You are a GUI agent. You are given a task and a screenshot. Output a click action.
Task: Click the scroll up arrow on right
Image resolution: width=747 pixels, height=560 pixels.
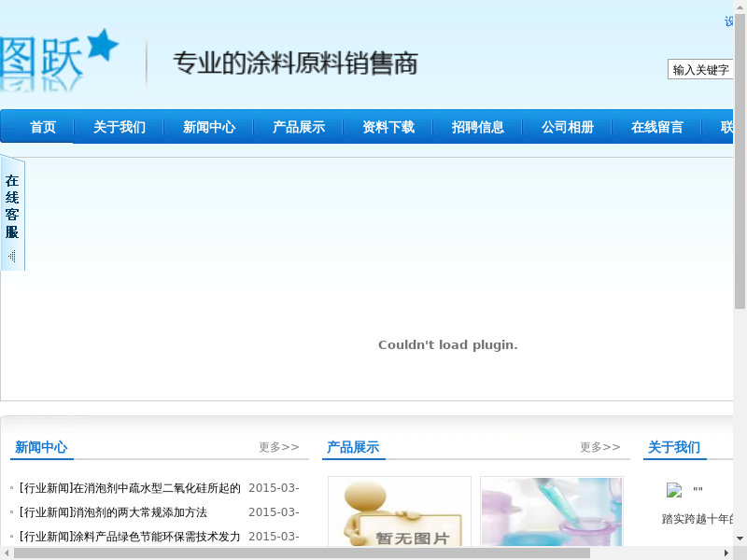click(740, 6)
